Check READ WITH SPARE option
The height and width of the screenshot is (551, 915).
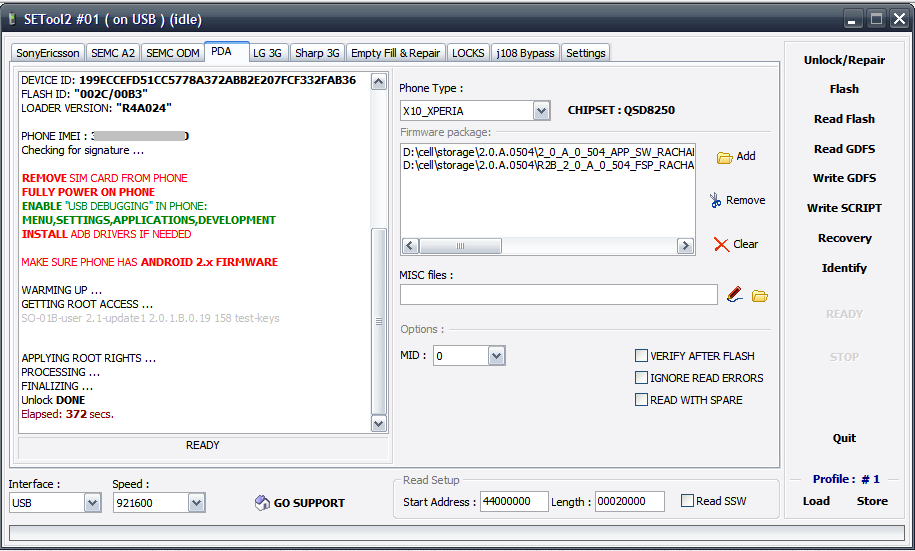coord(641,400)
